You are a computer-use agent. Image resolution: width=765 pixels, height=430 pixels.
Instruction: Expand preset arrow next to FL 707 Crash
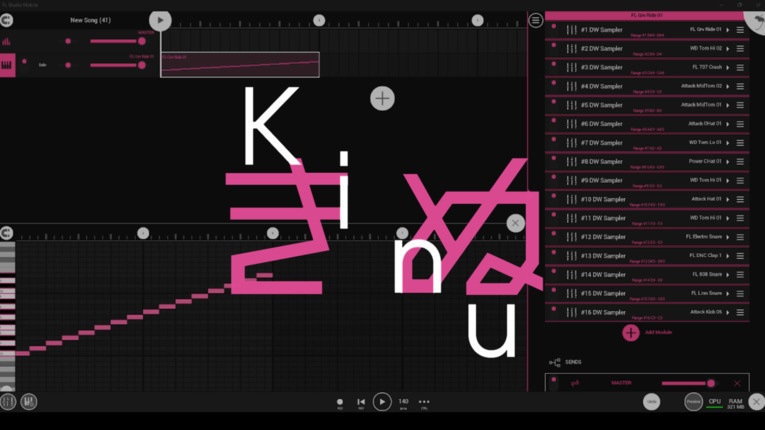click(x=727, y=67)
